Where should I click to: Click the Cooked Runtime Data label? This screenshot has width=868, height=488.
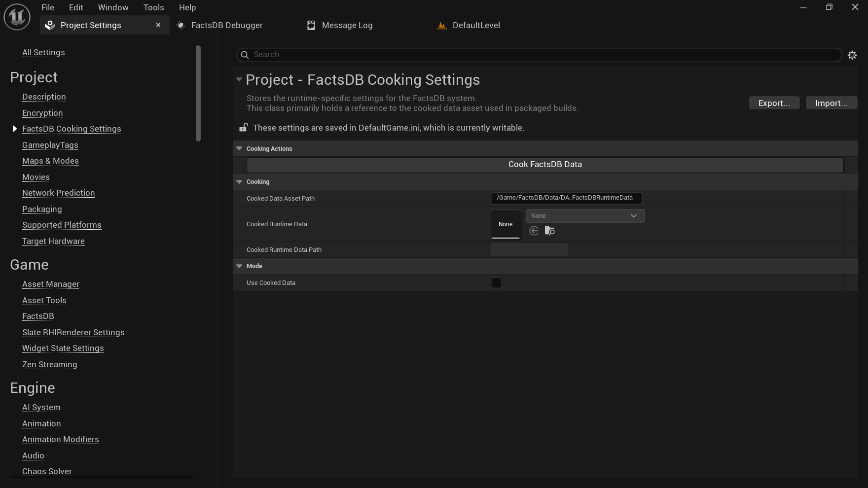(277, 224)
